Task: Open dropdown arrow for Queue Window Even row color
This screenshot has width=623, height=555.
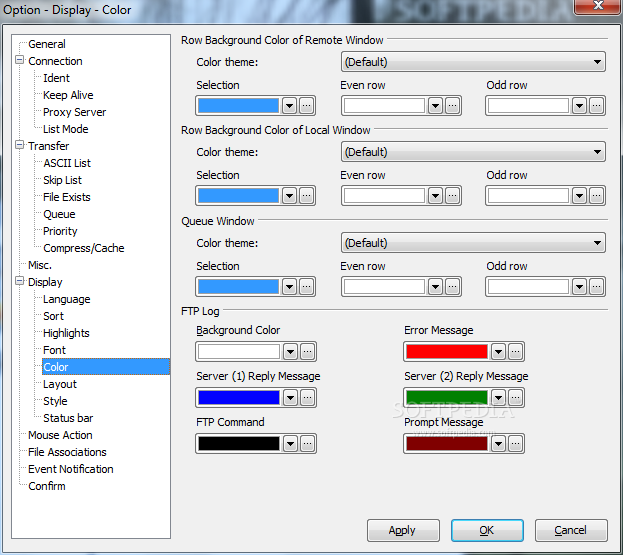Action: 435,286
